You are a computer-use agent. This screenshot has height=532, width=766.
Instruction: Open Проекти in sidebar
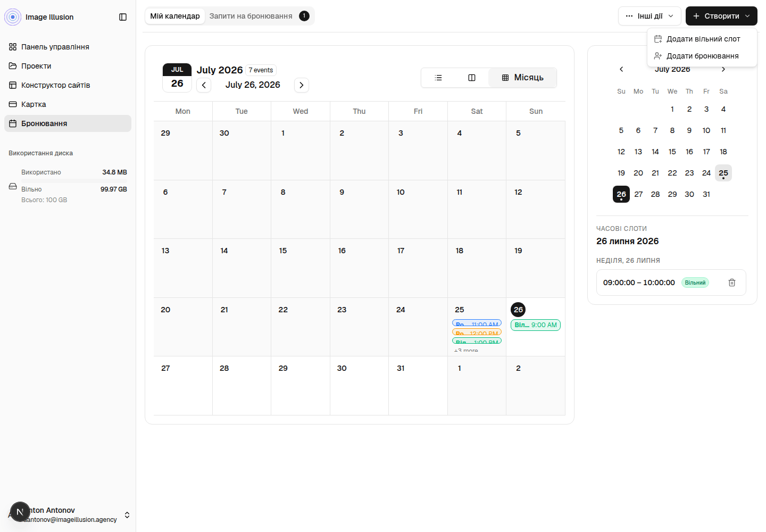pyautogui.click(x=68, y=66)
